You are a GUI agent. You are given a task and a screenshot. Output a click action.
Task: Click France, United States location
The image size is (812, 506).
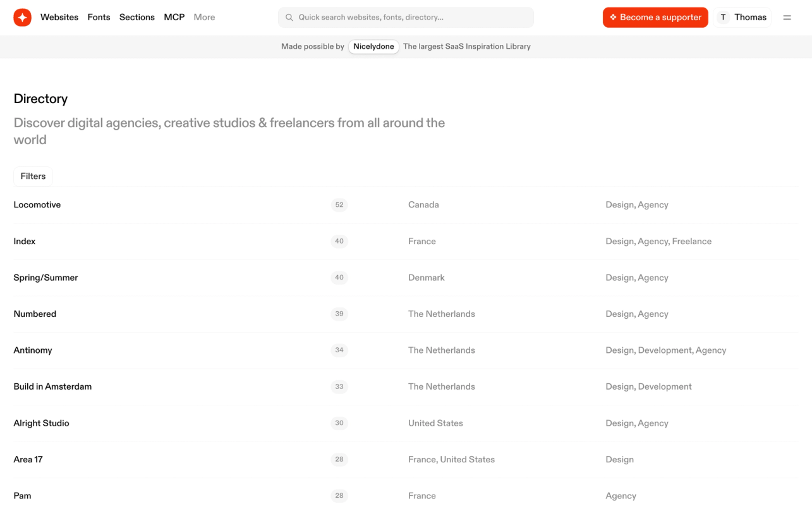(x=451, y=460)
